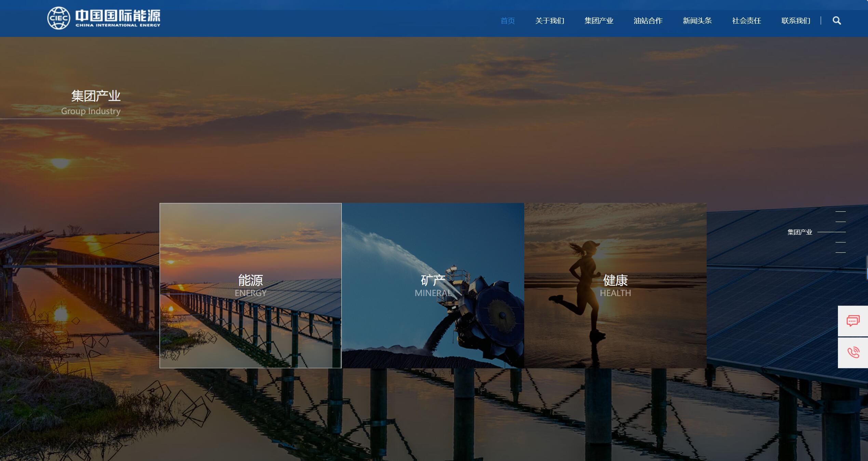Jump to fourth section indicator line

click(840, 242)
